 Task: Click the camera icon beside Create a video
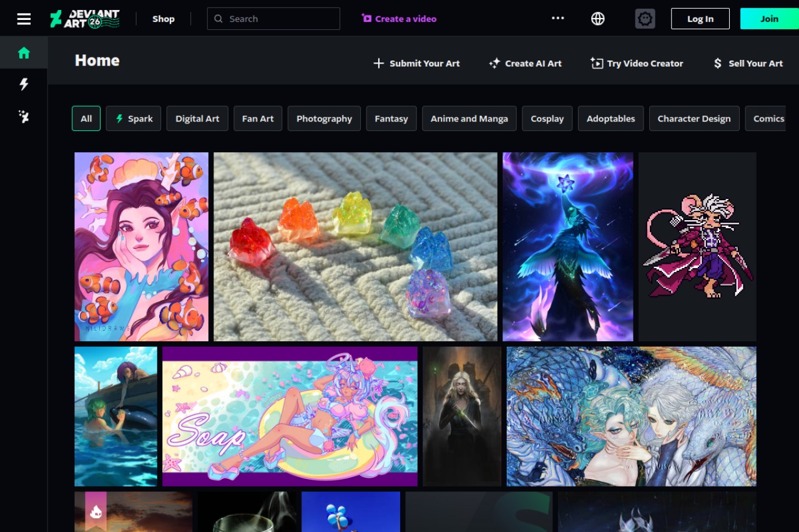(366, 19)
